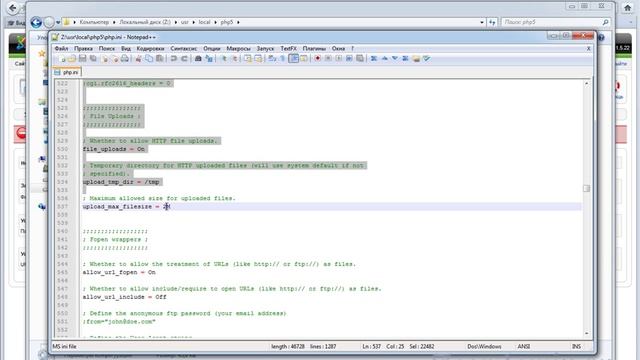This screenshot has height=360, width=640.
Task: Open user defined language dialog icon
Action: pos(304,59)
